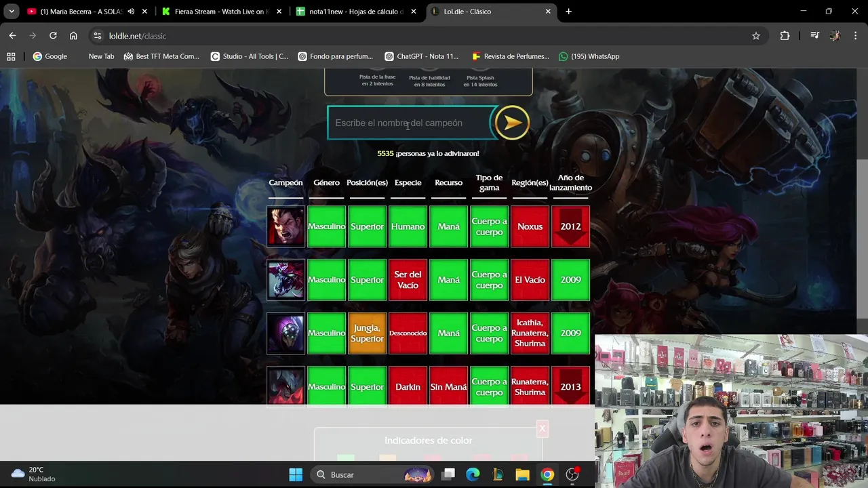Click the Icathia, Runaterra, Shurima cell
868x488 pixels.
tap(530, 333)
